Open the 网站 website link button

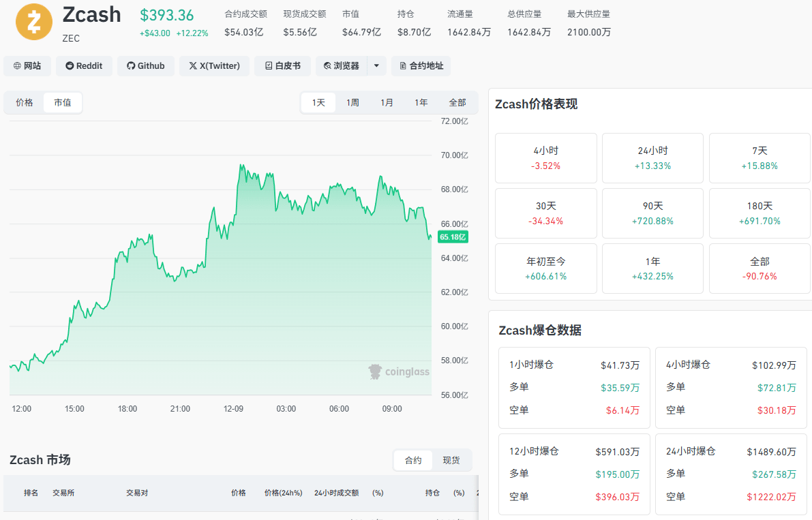27,65
